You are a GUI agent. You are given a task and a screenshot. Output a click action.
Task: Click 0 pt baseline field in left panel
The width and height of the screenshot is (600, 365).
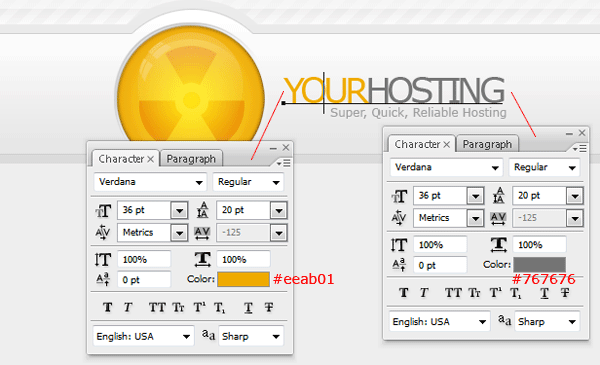coord(144,280)
